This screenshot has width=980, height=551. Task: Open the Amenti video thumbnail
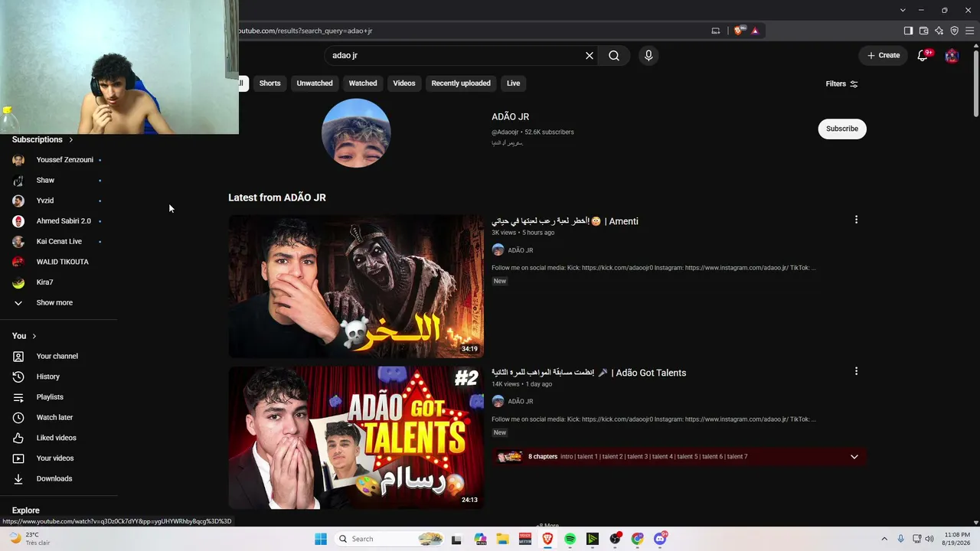pyautogui.click(x=356, y=286)
